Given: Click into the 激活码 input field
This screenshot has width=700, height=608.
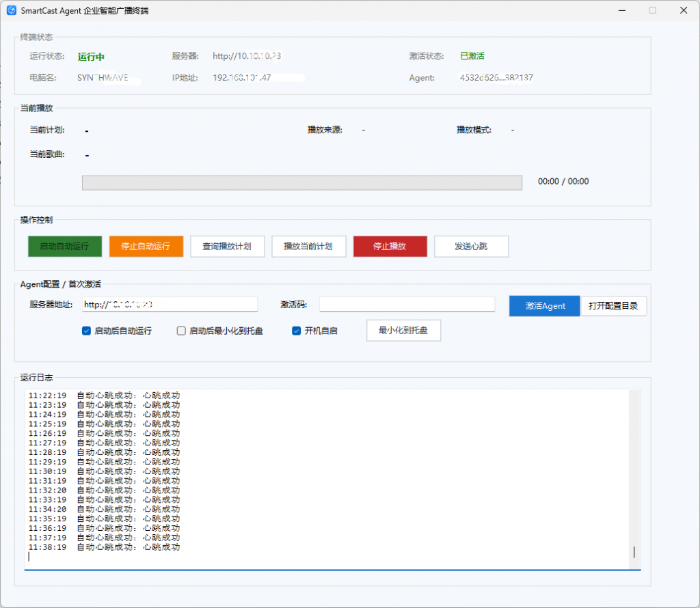Looking at the screenshot, I should tap(407, 305).
